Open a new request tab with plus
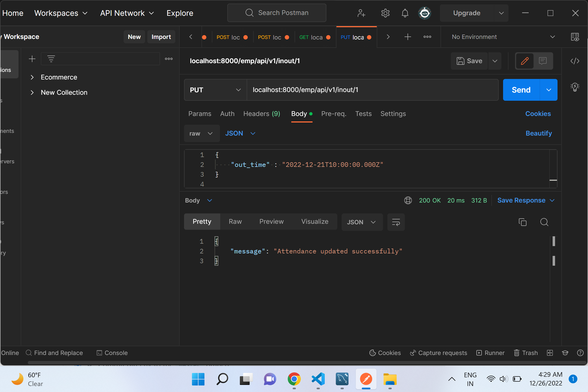This screenshot has height=392, width=588. 408,37
